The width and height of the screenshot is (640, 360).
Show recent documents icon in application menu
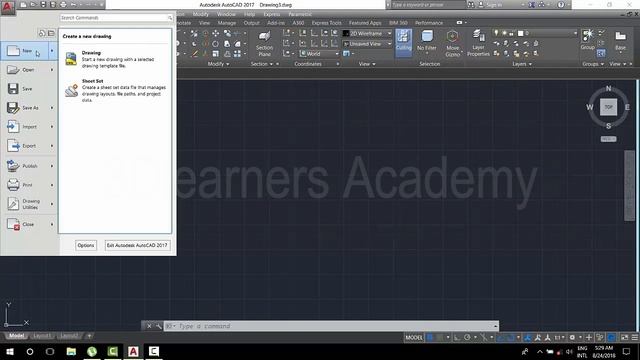[42, 33]
